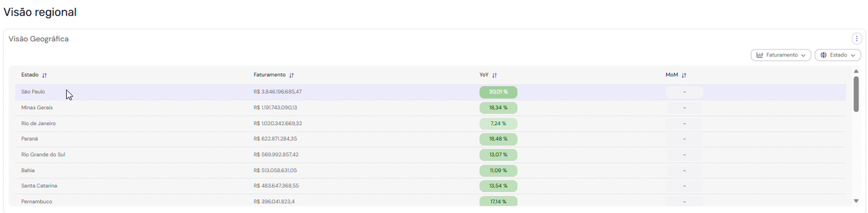868x213 pixels.
Task: Open the three-dot options menu of Visão Geográfica
Action: [x=857, y=39]
